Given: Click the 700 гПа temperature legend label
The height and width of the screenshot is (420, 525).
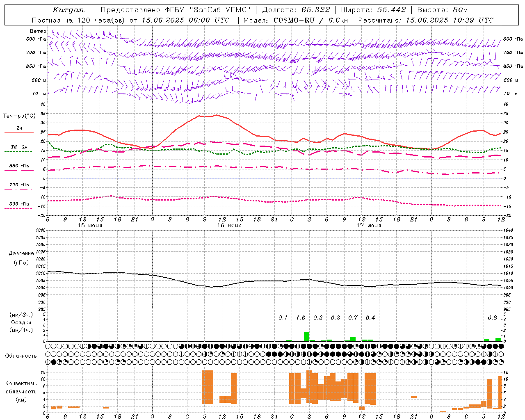Looking at the screenshot, I should pos(19,185).
